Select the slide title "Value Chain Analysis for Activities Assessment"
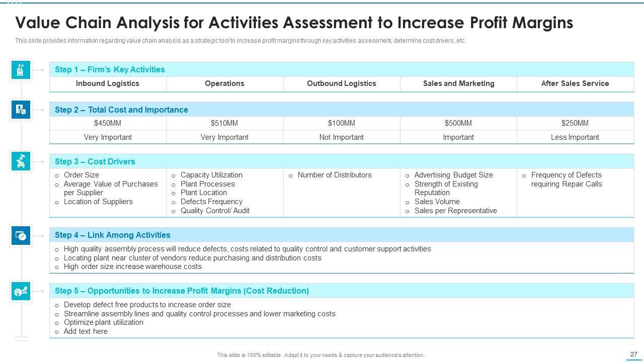Image resolution: width=644 pixels, height=362 pixels. (x=294, y=23)
